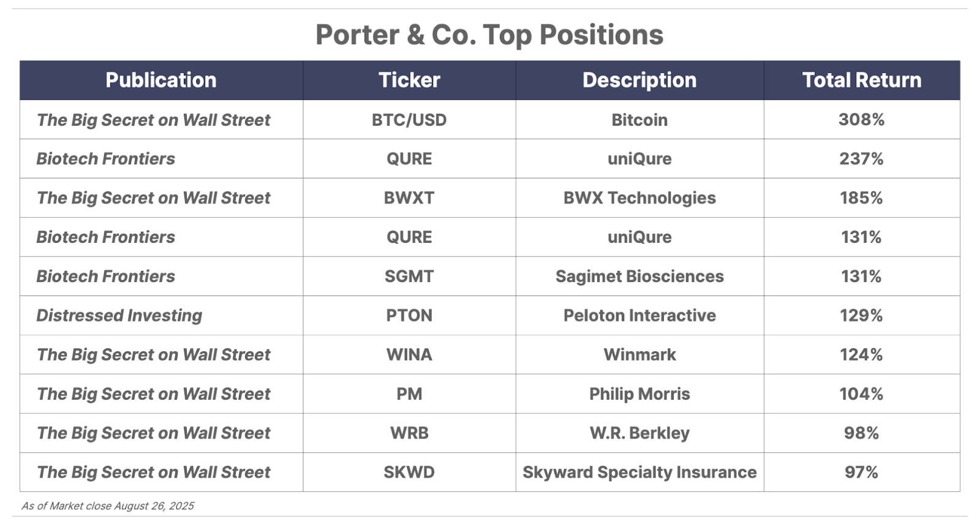Click the WINA ticker cell

(409, 355)
